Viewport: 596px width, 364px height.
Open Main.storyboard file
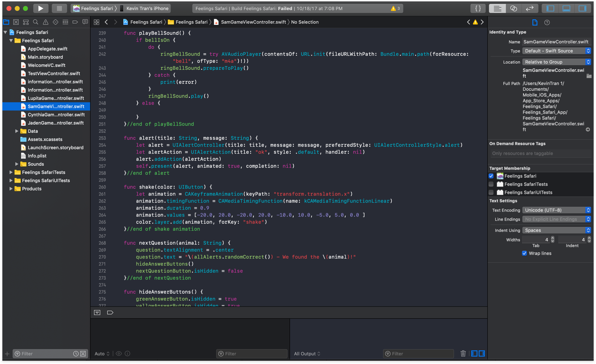(x=45, y=57)
